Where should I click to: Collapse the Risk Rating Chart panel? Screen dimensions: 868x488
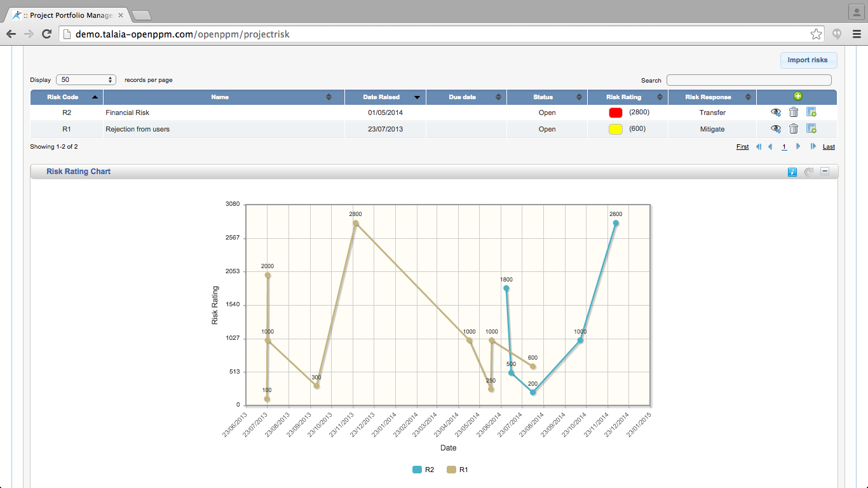tap(824, 172)
